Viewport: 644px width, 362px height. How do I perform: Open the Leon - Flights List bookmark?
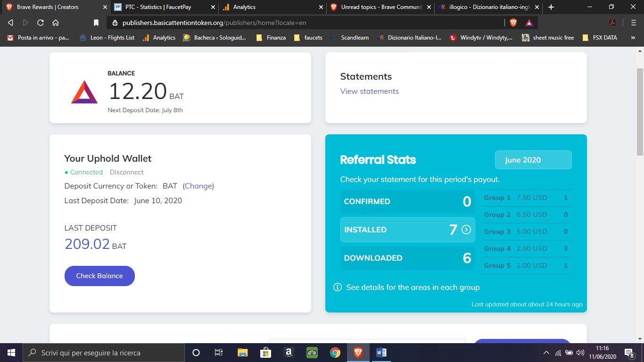pyautogui.click(x=107, y=38)
